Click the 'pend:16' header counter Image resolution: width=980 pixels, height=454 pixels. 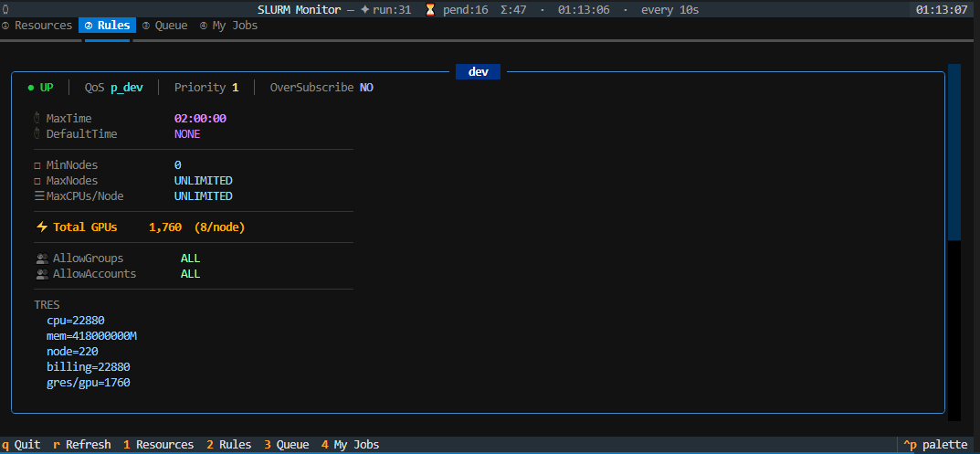click(x=466, y=10)
